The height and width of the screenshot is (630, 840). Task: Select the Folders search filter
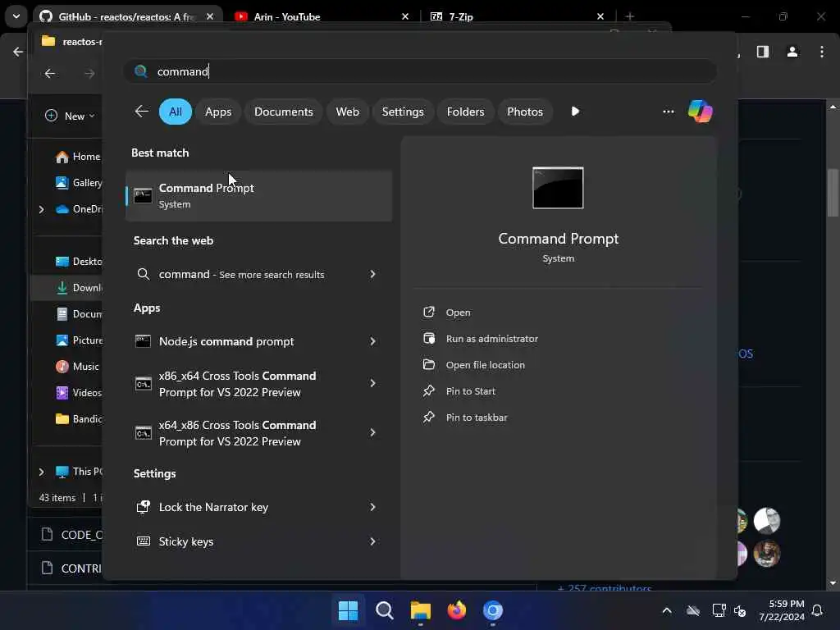pos(465,112)
